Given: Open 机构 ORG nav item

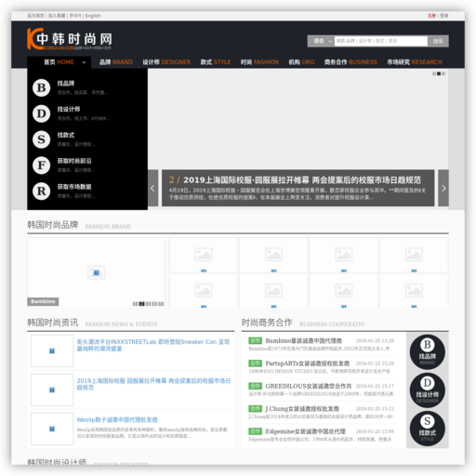Looking at the screenshot, I should click(x=301, y=62).
